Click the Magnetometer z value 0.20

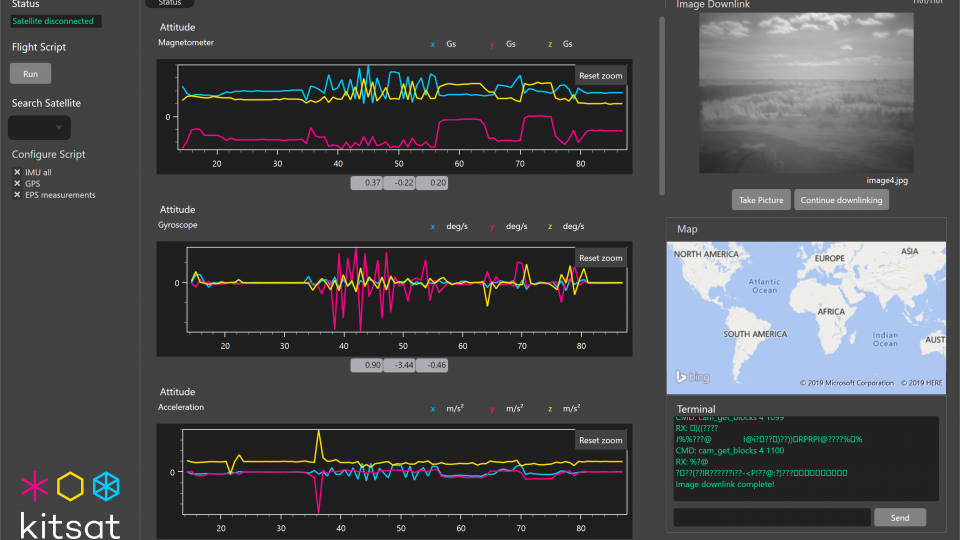coord(432,182)
